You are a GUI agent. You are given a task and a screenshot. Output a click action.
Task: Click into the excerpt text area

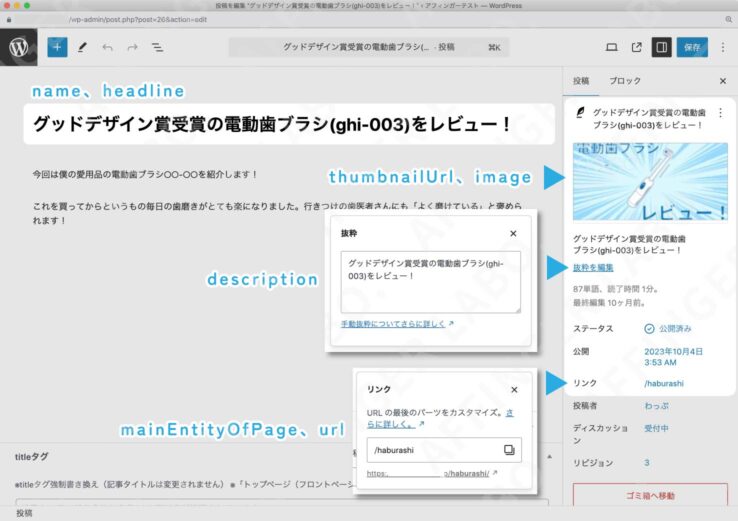(431, 282)
